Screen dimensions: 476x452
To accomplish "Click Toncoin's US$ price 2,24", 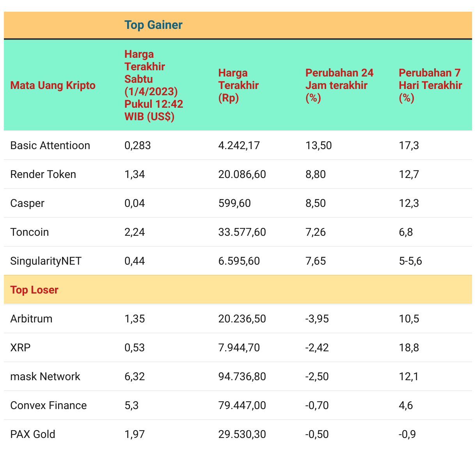I will [x=135, y=232].
